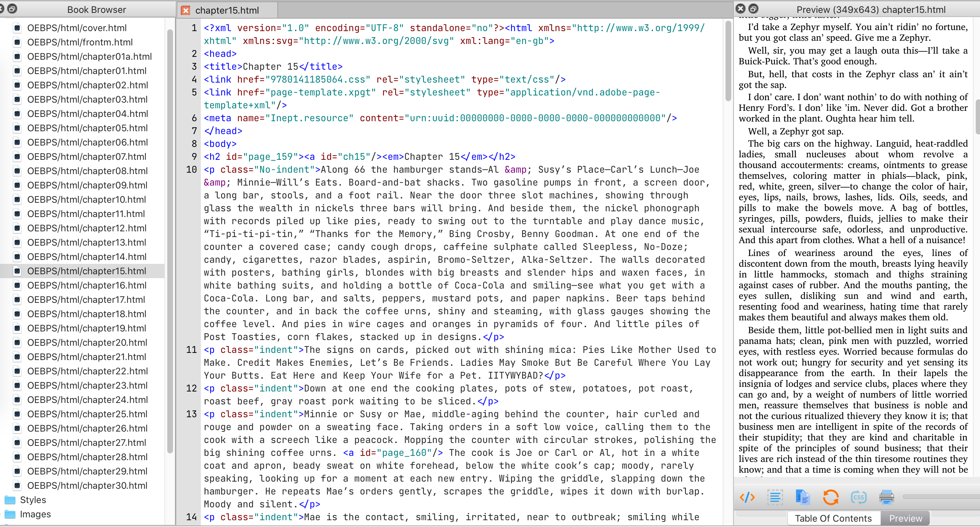
Task: Click the Select All preview icon
Action: pyautogui.click(x=775, y=497)
